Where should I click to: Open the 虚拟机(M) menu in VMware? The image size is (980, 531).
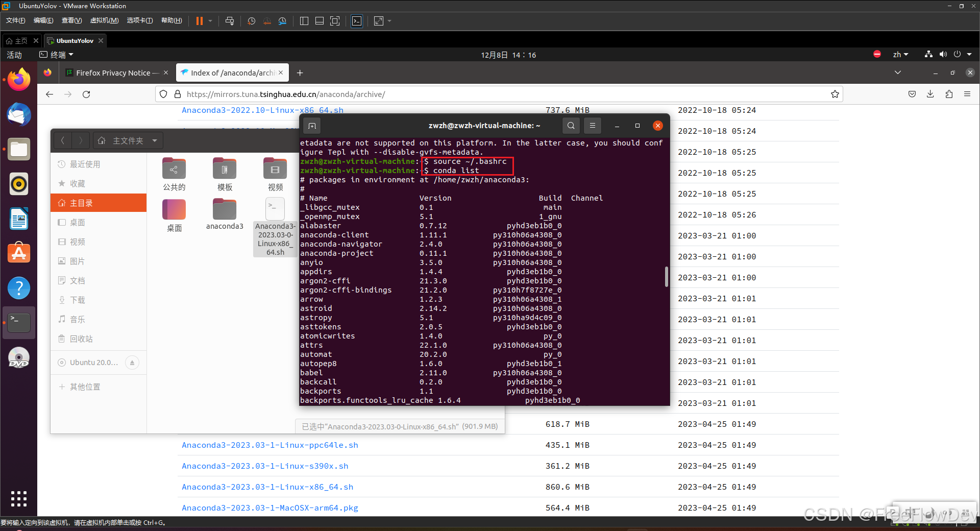(104, 20)
